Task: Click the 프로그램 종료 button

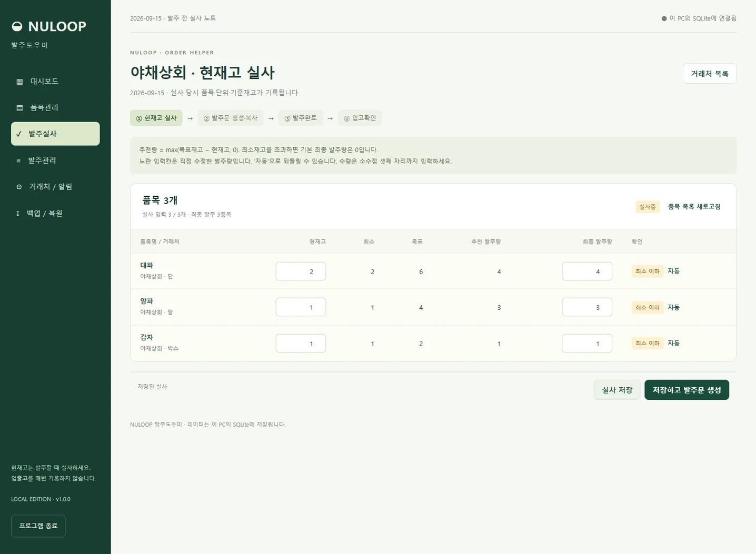Action: (x=38, y=526)
